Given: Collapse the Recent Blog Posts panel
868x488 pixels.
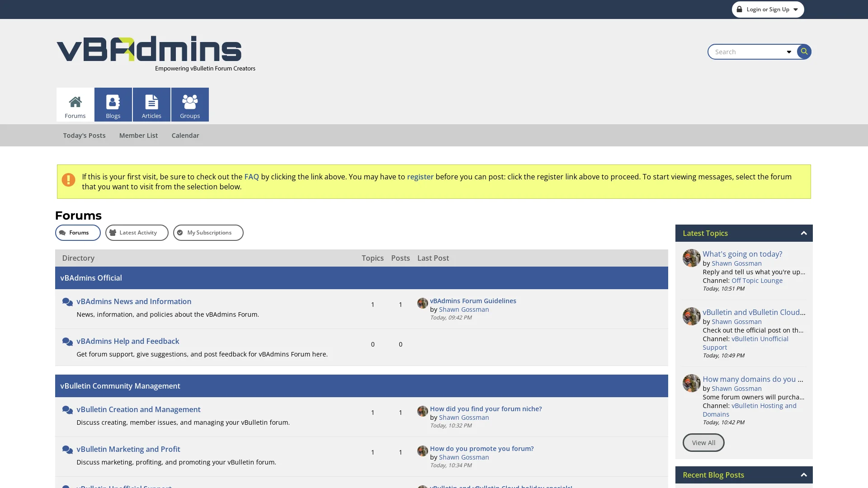Looking at the screenshot, I should (x=803, y=475).
